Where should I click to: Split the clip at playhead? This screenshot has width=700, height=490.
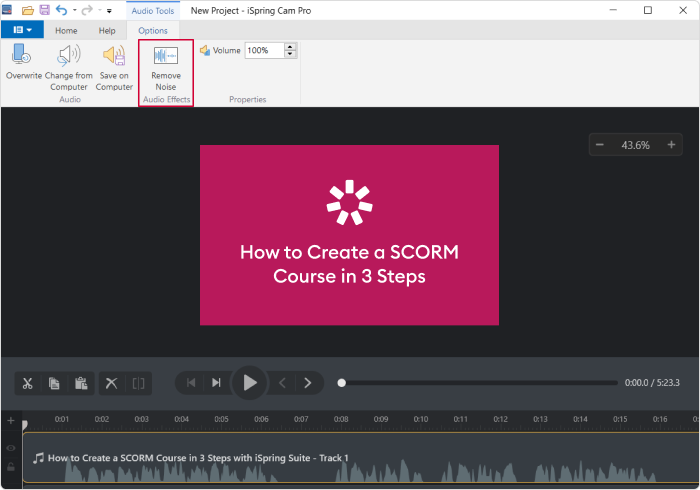tap(138, 383)
